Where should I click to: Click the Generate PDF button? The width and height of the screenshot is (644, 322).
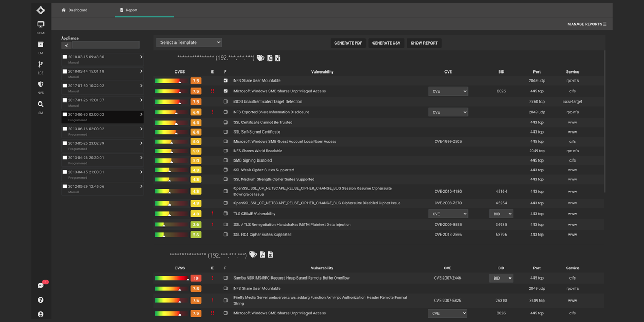pyautogui.click(x=348, y=43)
